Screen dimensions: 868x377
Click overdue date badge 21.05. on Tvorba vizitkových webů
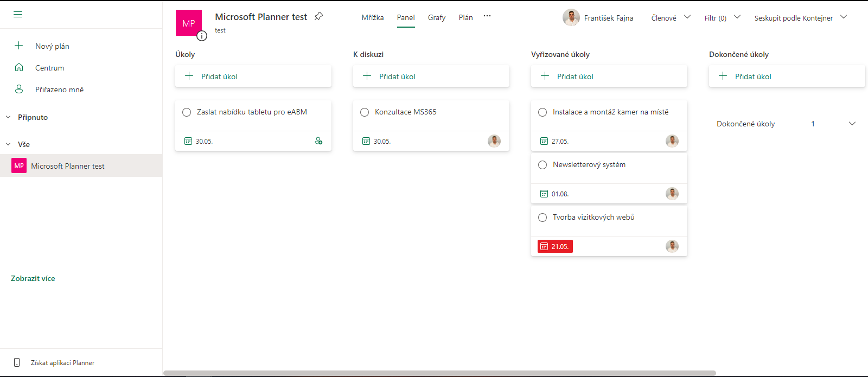tap(555, 246)
